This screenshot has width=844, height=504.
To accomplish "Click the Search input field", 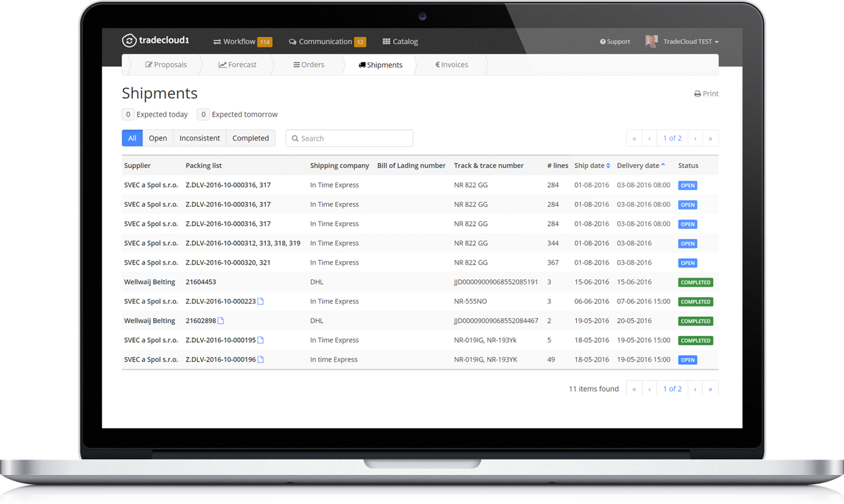I will click(349, 138).
